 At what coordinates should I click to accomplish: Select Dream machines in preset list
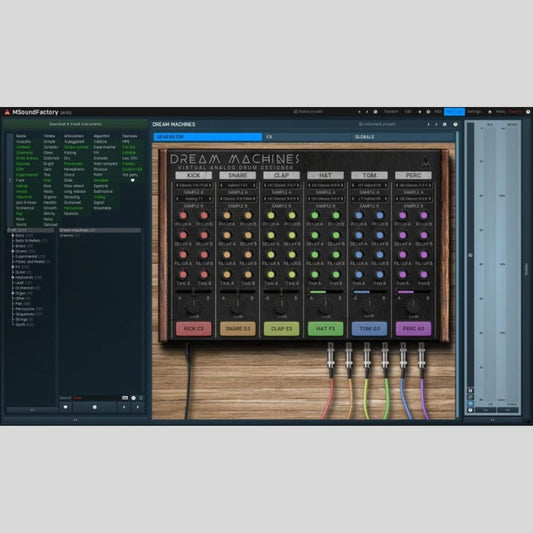click(x=100, y=230)
